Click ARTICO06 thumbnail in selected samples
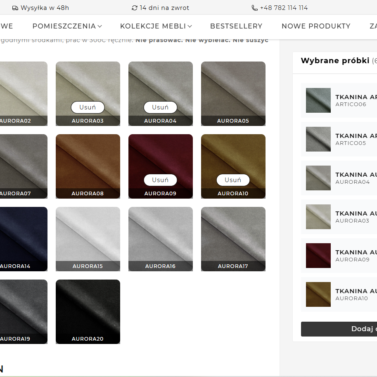 coord(318,100)
